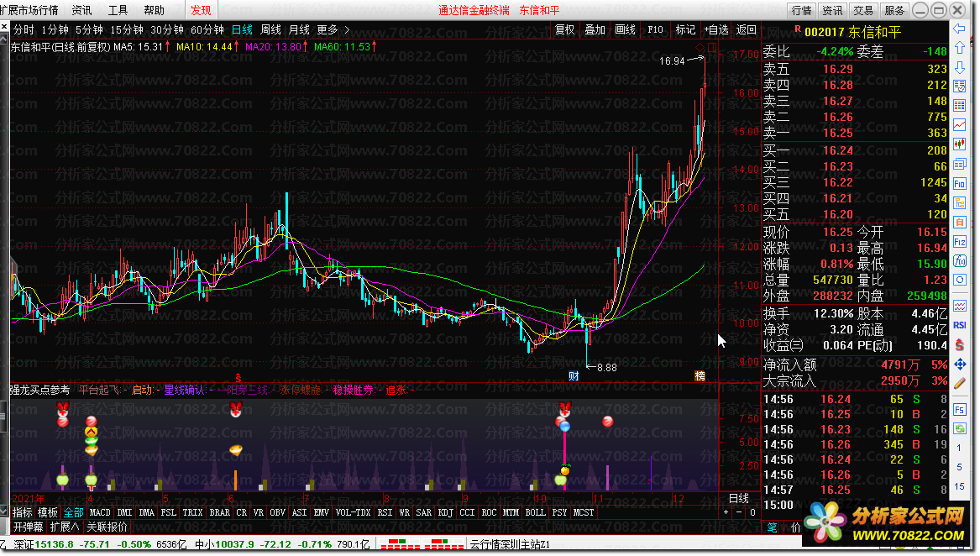
Task: Click the F12 trading icon in sidebar
Action: [959, 241]
